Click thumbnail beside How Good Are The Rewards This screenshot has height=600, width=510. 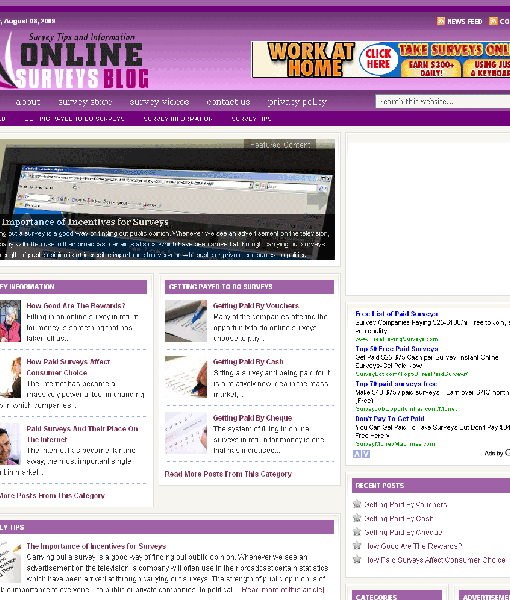point(10,321)
